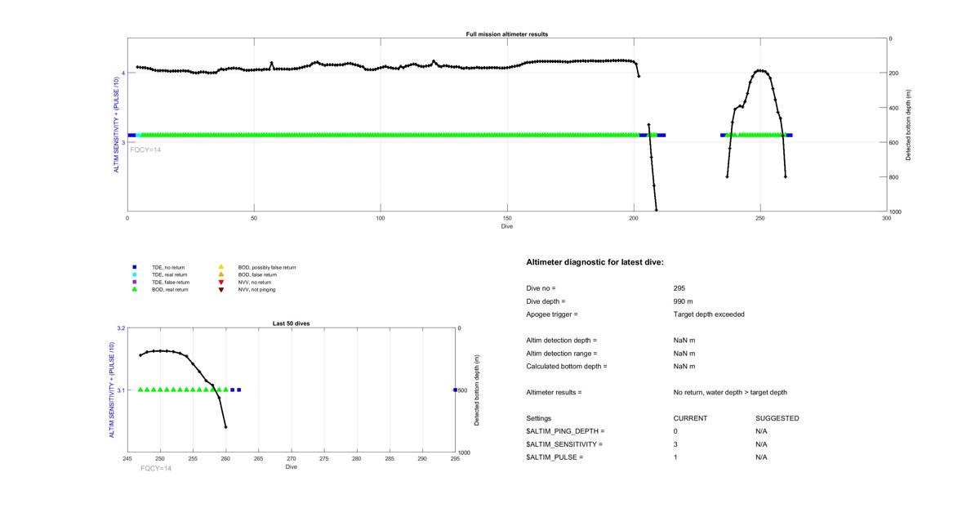Click the 'Altim detection depth =' label

(562, 341)
